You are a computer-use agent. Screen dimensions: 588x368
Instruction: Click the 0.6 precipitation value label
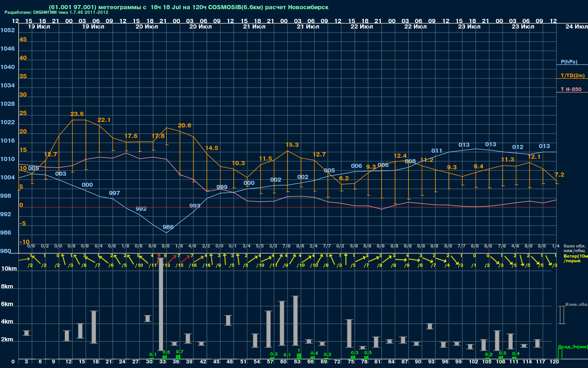(166, 352)
